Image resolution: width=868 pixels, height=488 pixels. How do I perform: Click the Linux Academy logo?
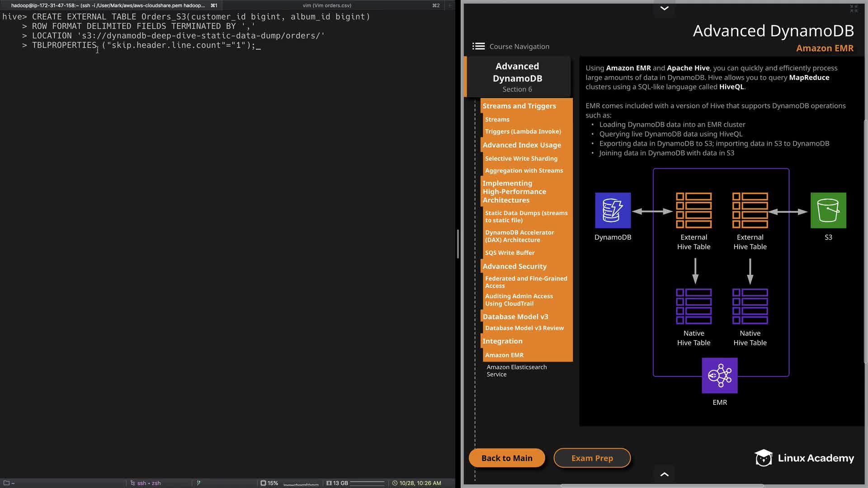click(804, 458)
